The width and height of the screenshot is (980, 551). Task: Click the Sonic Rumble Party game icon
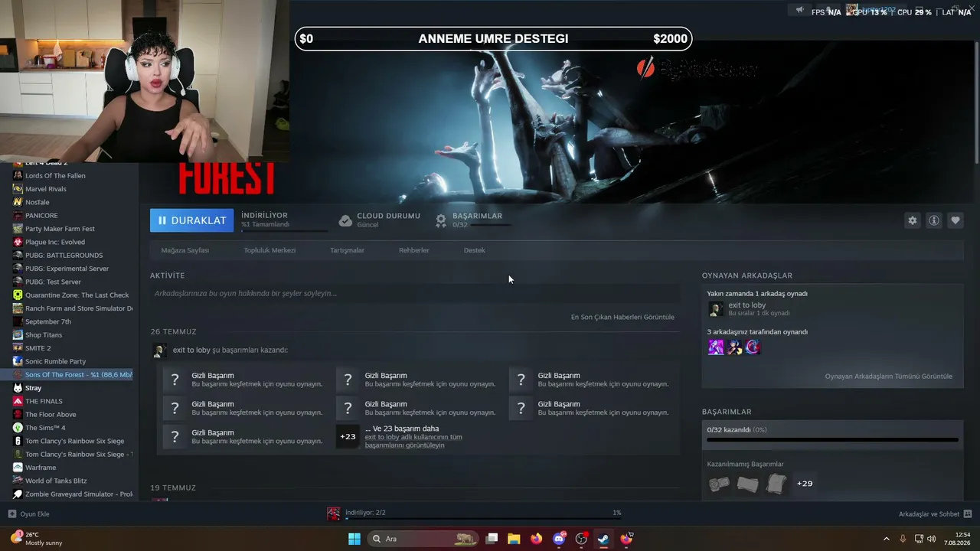pyautogui.click(x=18, y=361)
